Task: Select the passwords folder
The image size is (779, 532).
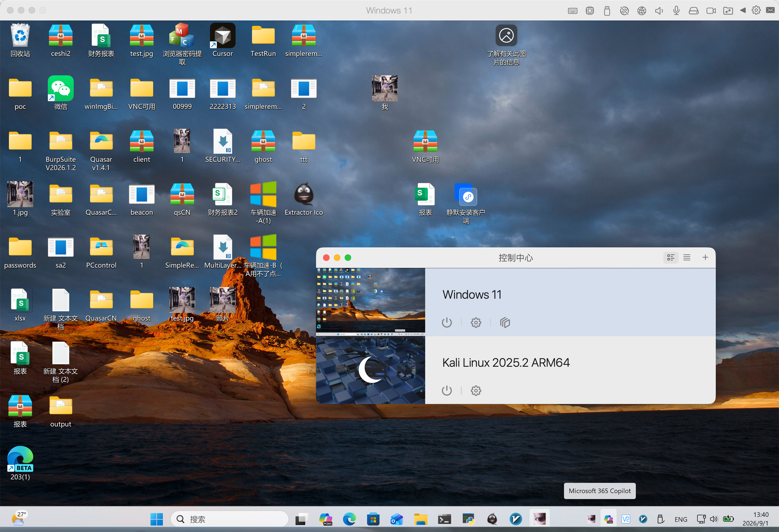Action: 20,252
